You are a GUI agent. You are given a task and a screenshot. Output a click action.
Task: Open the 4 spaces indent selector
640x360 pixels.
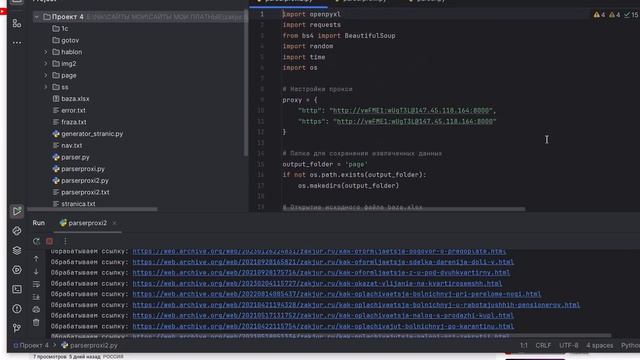coord(600,345)
